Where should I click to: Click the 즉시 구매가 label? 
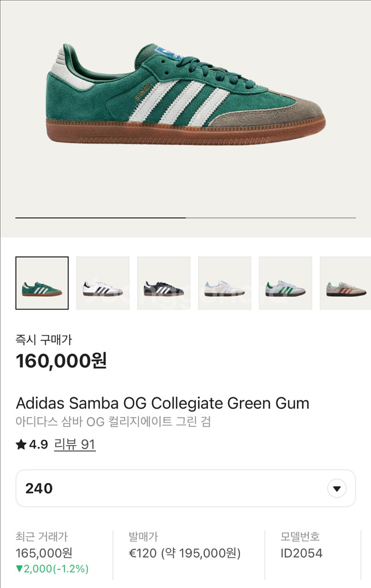44,339
